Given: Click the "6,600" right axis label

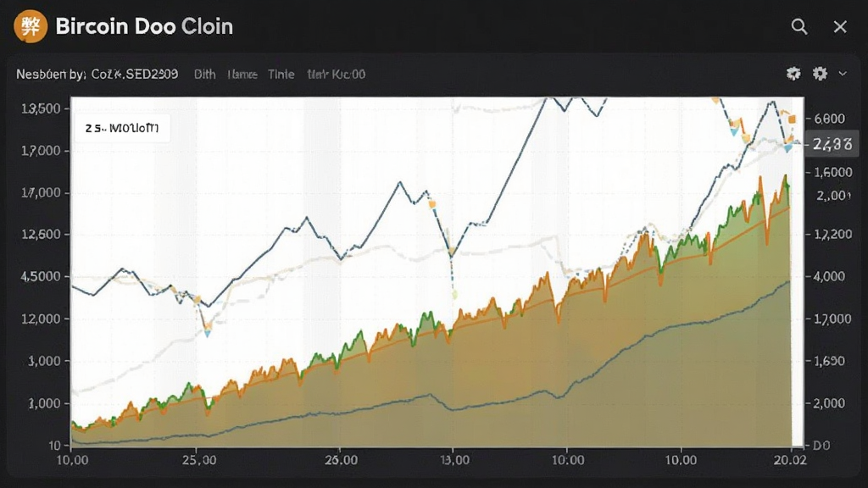Looking at the screenshot, I should (829, 119).
